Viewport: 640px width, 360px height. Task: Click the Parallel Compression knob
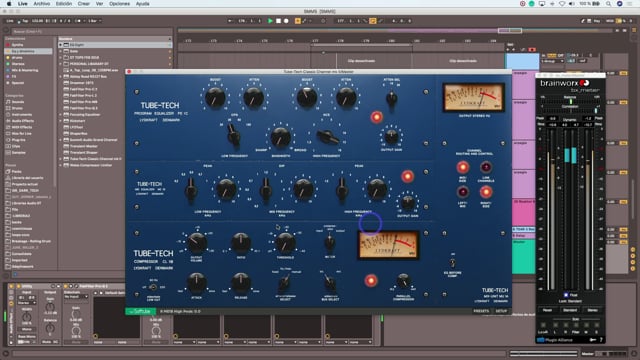tap(403, 282)
